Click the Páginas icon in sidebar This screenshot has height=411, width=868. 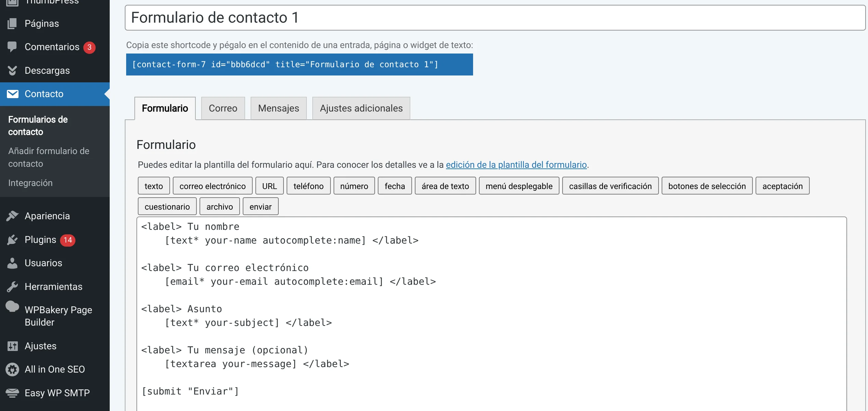12,23
